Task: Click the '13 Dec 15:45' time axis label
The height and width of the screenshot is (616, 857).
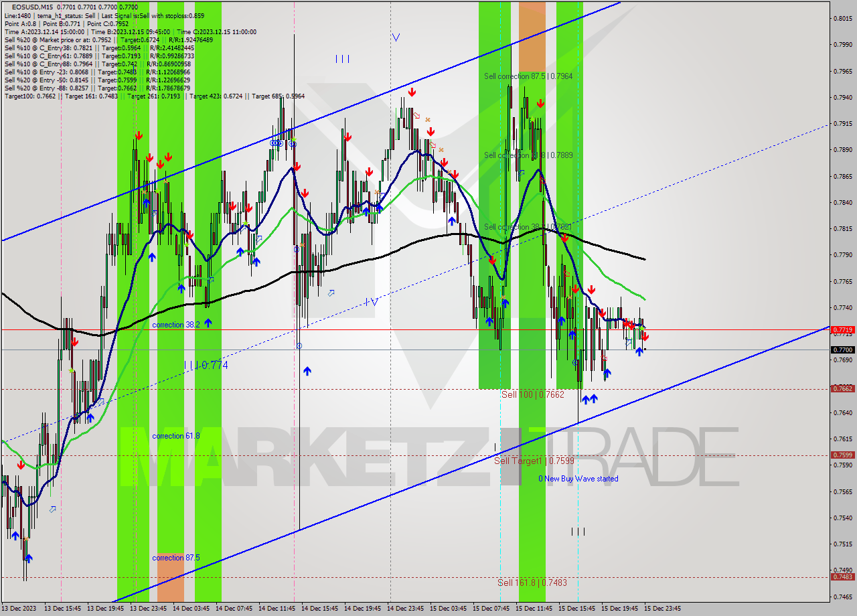Action: 62,609
